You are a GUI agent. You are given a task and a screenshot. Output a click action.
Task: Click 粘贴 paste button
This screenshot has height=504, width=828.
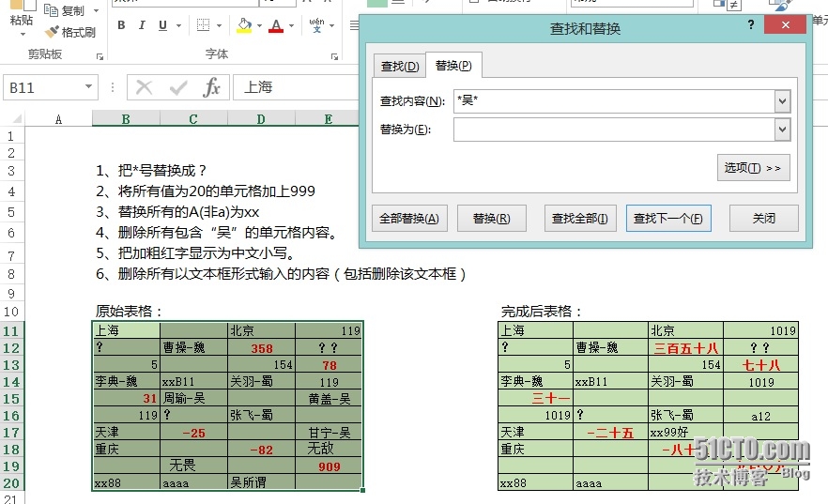pyautogui.click(x=22, y=20)
